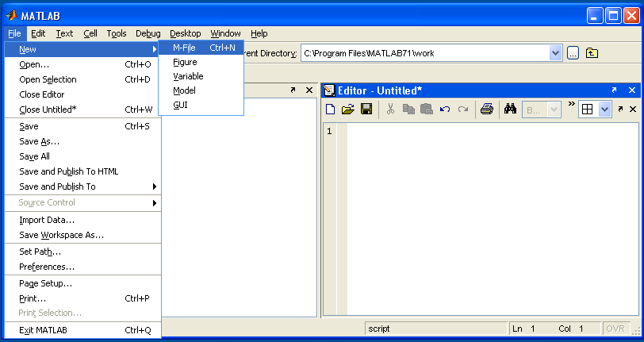Open the Help menu
The height and width of the screenshot is (342, 644).
[x=259, y=33]
